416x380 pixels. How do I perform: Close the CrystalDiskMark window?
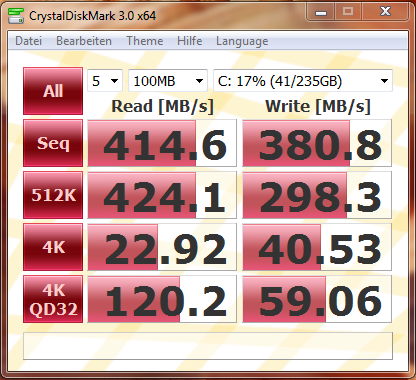[385, 12]
